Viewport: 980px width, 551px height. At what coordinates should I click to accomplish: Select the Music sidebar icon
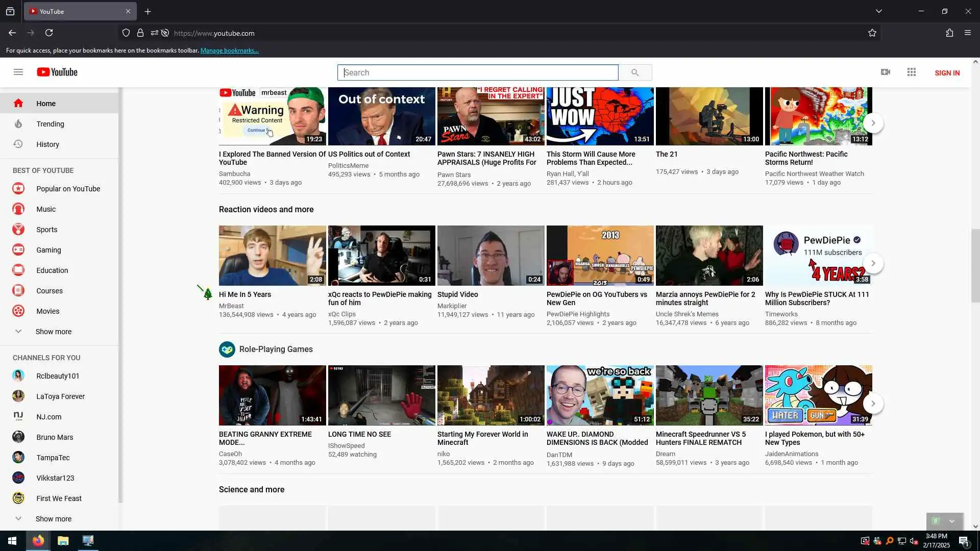coord(18,209)
